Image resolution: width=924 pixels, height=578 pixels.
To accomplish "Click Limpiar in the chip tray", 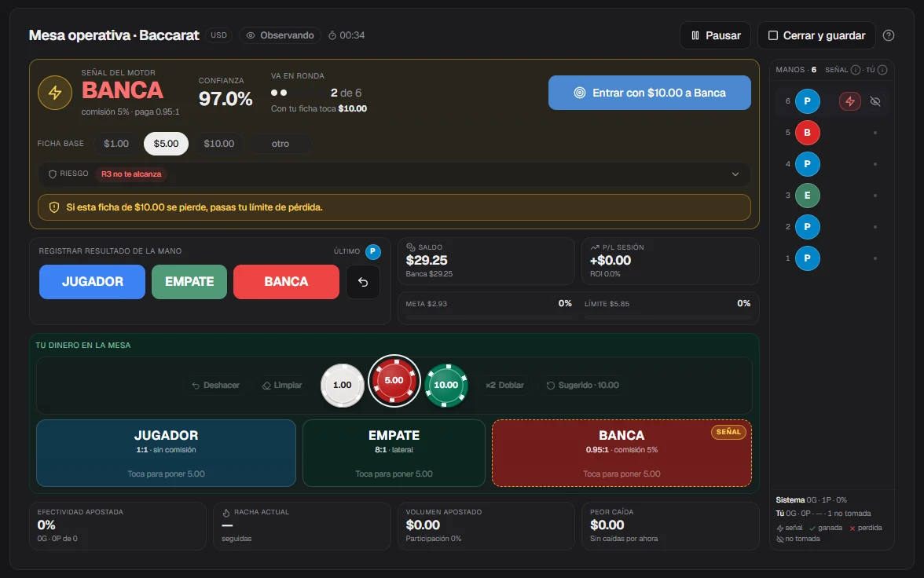I will point(282,386).
